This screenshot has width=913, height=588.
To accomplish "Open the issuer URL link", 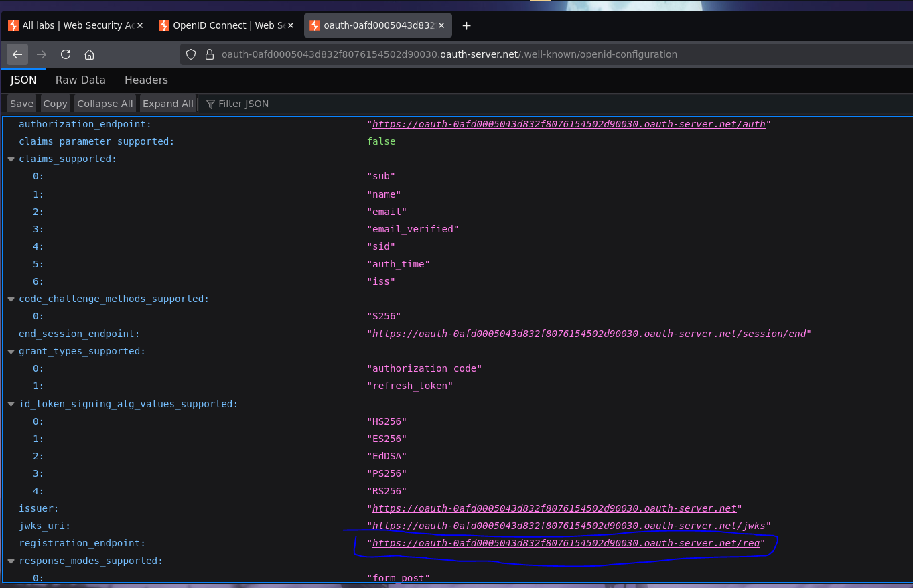I will [x=554, y=508].
